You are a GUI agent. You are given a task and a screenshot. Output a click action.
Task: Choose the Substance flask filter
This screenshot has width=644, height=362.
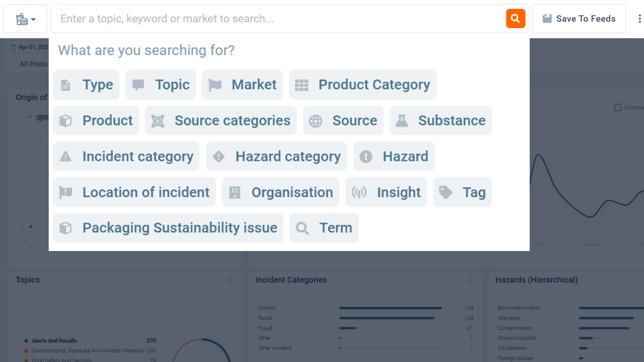click(x=441, y=121)
